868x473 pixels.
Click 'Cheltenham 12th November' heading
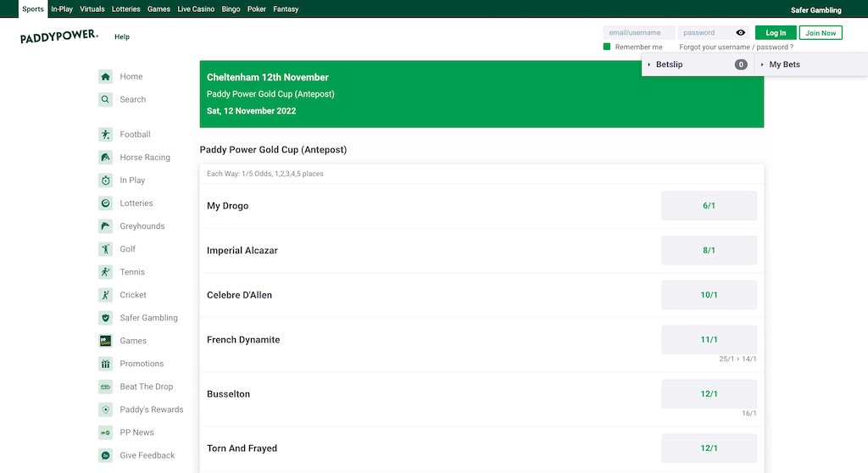pyautogui.click(x=267, y=77)
